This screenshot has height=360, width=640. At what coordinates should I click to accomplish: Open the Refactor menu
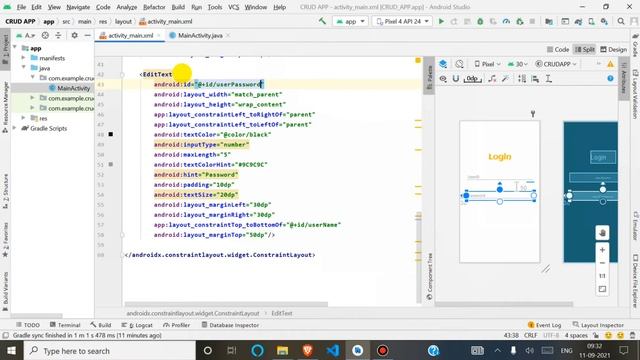coord(154,7)
